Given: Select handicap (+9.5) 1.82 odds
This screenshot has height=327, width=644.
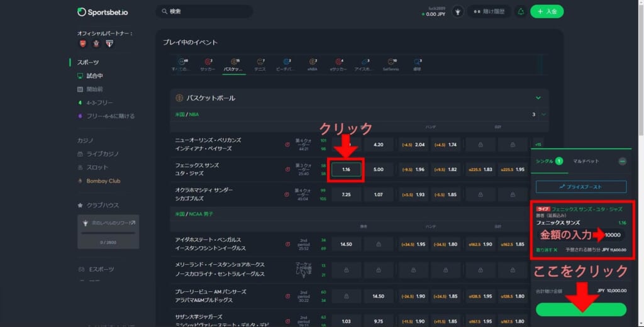Looking at the screenshot, I should (445, 169).
